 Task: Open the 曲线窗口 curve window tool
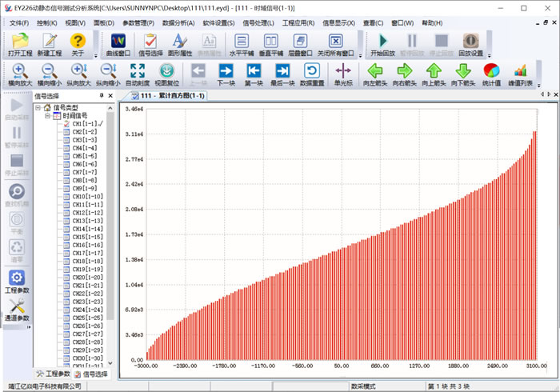tap(118, 44)
